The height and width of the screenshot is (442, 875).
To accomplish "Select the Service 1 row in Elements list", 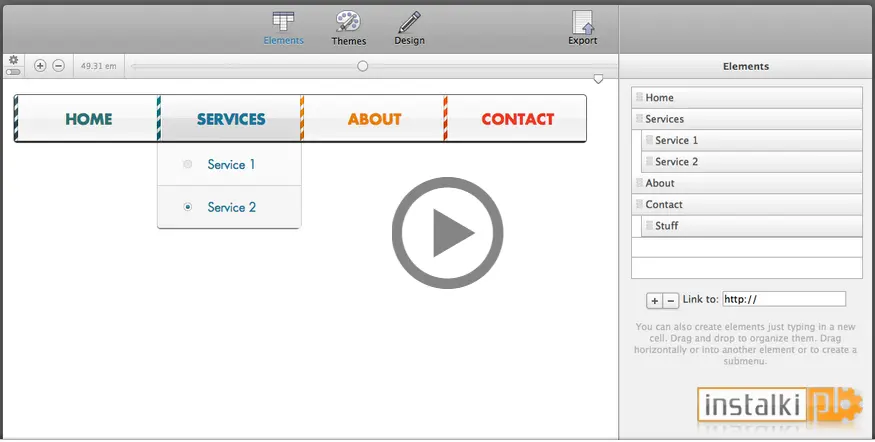I will [x=752, y=140].
